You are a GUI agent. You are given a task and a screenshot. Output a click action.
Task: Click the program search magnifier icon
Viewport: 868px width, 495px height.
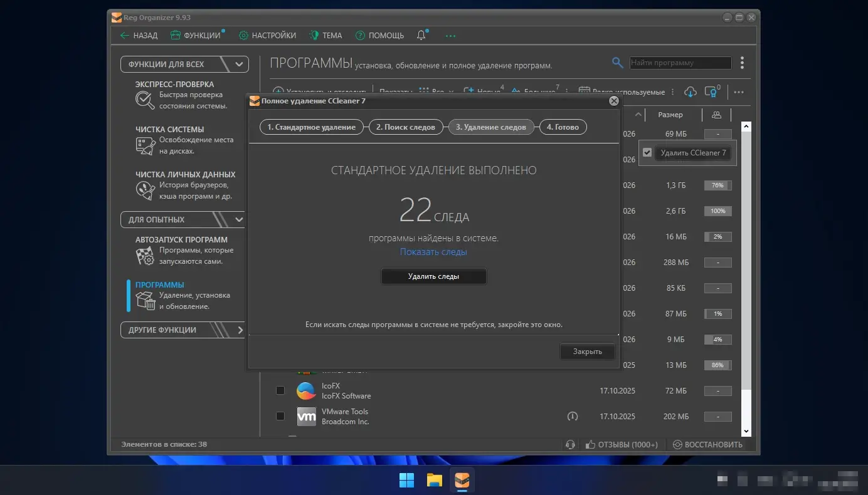(618, 63)
